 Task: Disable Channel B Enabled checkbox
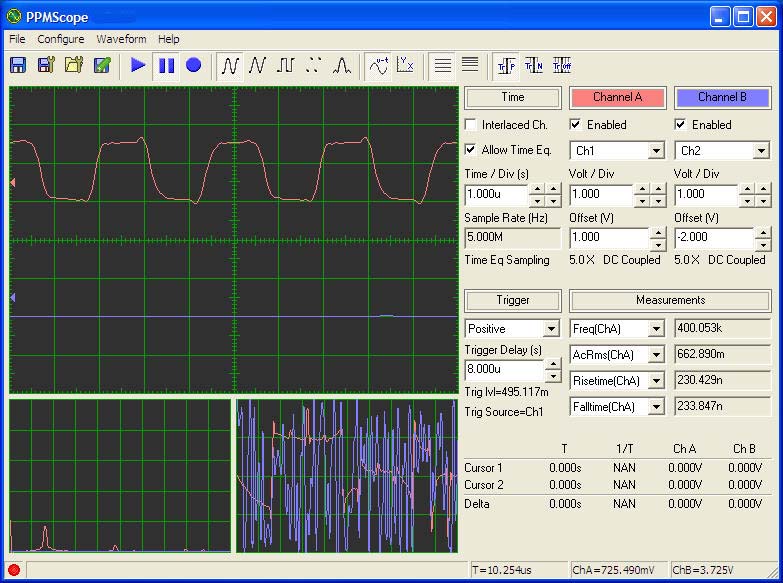(681, 125)
